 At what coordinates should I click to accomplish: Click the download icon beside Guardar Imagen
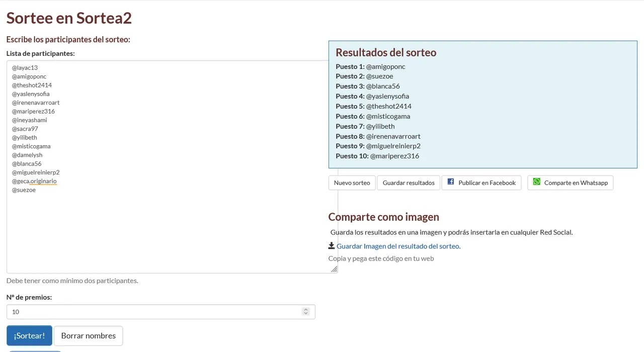(332, 245)
